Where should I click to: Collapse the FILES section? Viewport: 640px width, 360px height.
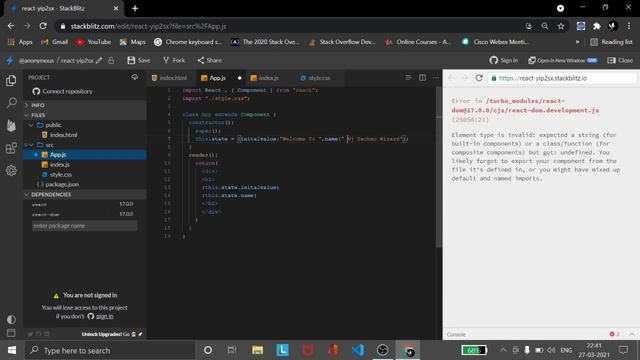(84, 115)
